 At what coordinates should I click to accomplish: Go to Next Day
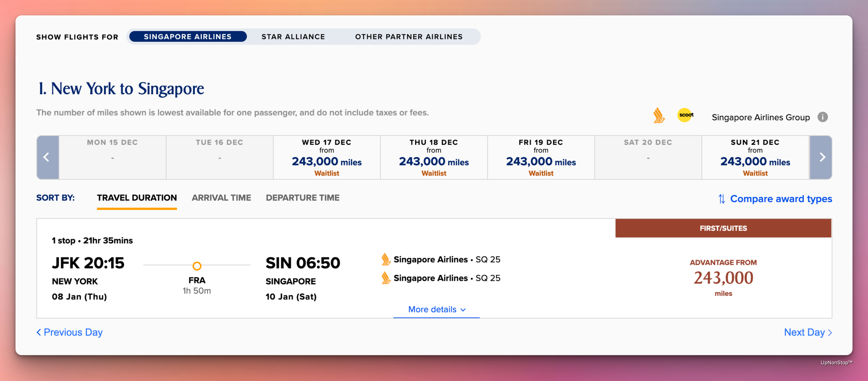808,332
